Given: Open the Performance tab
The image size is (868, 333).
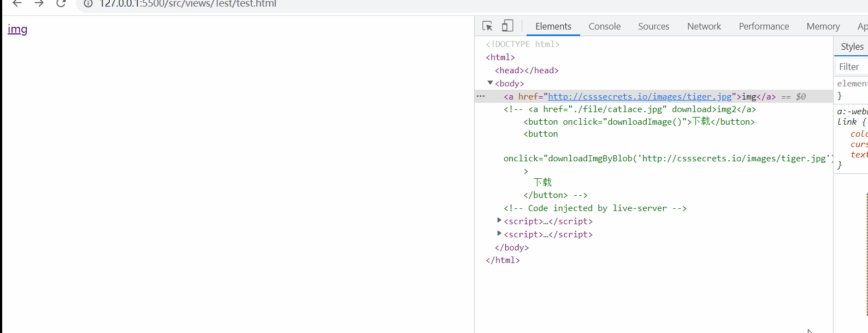Looking at the screenshot, I should (x=764, y=26).
